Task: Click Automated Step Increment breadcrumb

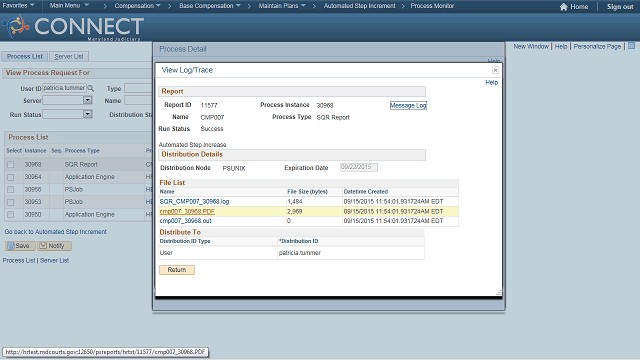Action: coord(360,6)
